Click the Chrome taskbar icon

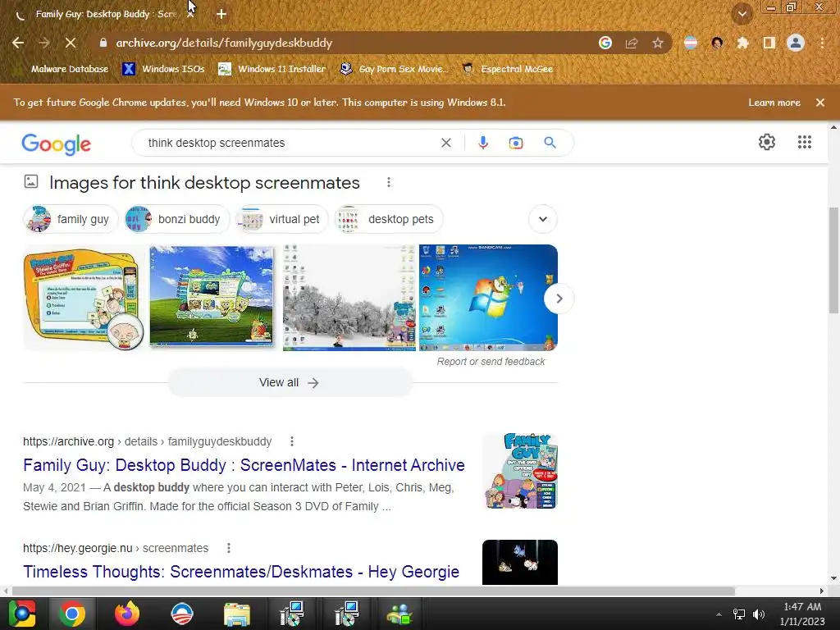72,614
